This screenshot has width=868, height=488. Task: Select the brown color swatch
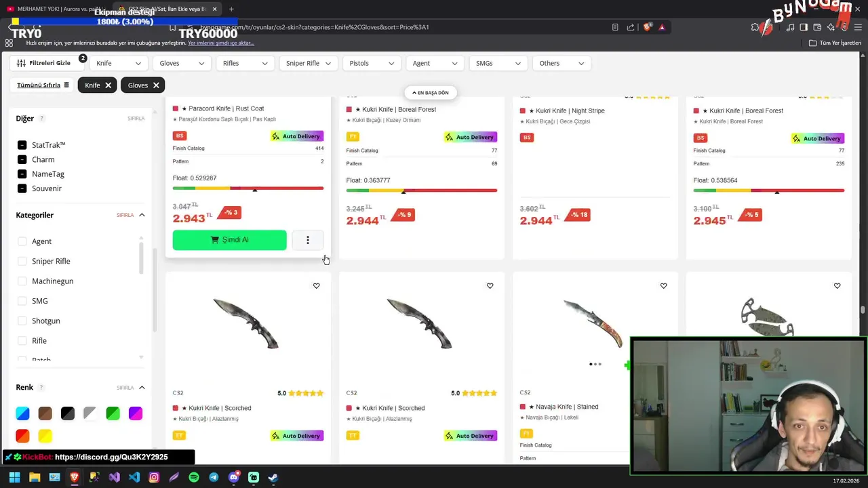(45, 413)
